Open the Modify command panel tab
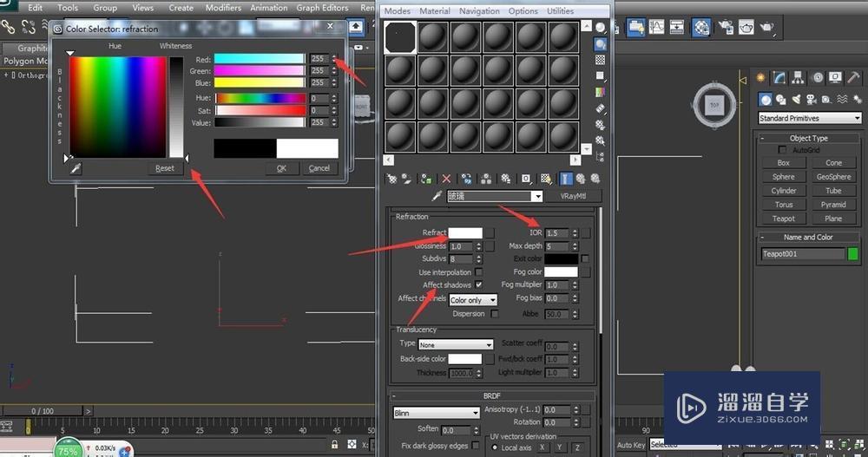The height and width of the screenshot is (457, 868). coord(779,77)
